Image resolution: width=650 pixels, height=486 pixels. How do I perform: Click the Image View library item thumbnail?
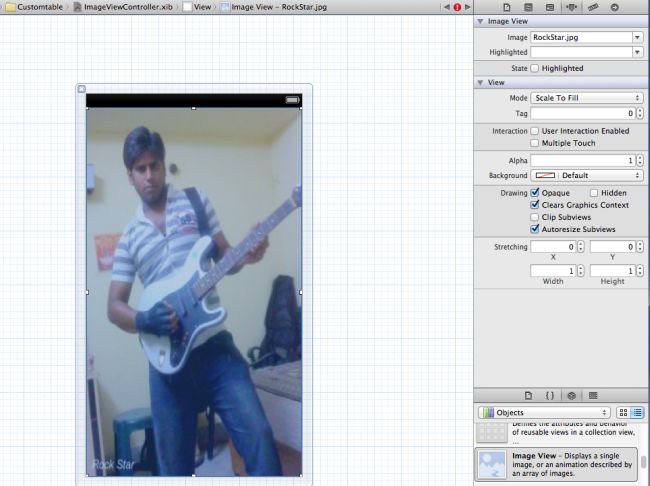point(492,464)
